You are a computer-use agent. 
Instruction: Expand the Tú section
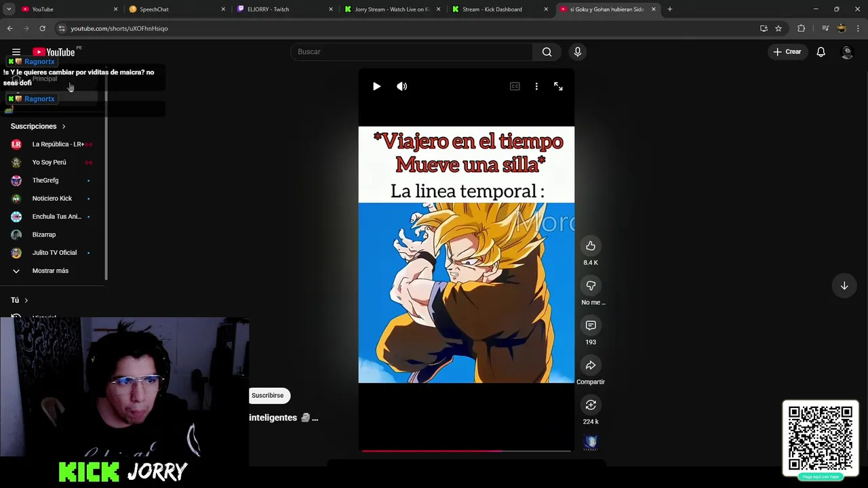(19, 300)
